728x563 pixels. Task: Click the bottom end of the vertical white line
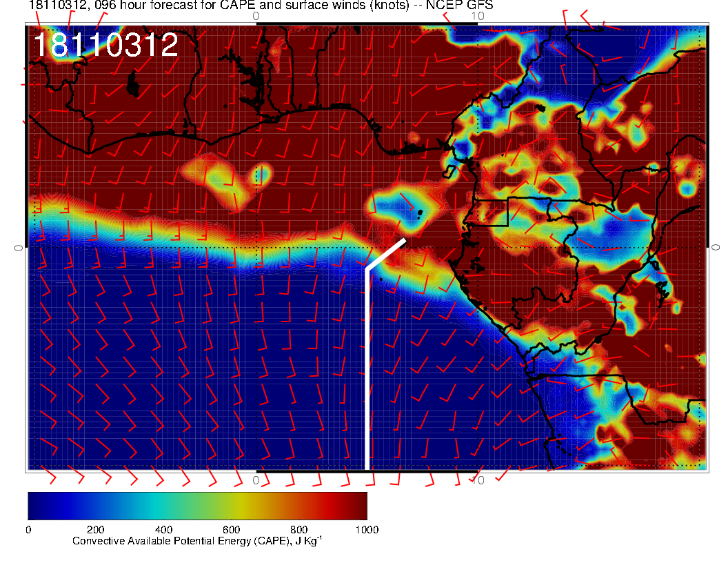tap(367, 467)
